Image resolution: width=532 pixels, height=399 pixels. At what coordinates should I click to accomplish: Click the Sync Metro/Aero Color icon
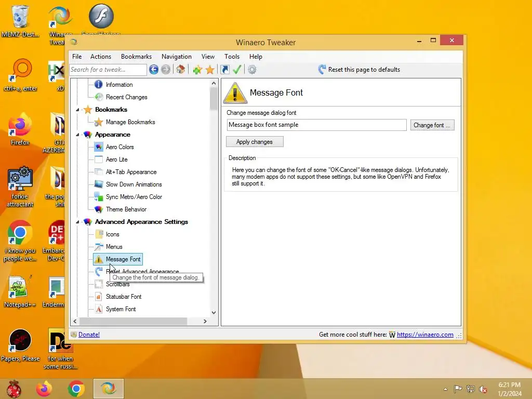pos(99,197)
